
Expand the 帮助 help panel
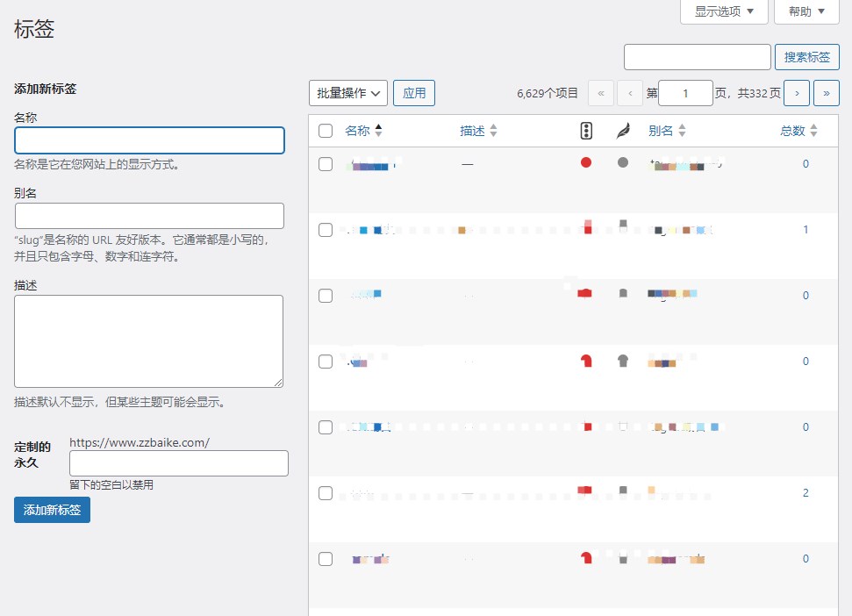(806, 11)
